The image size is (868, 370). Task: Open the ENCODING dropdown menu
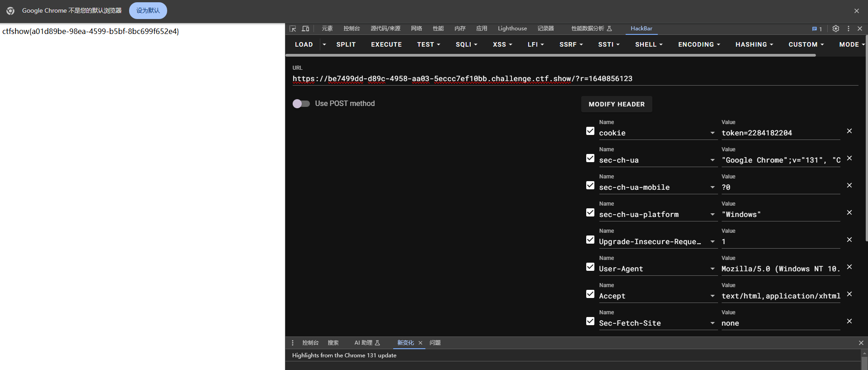point(699,44)
